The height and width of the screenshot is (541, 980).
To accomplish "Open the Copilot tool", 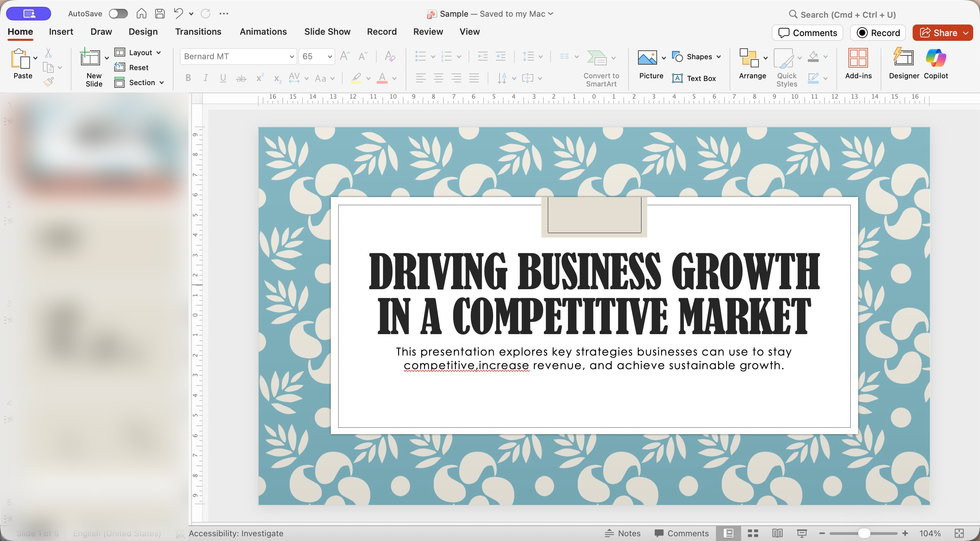I will tap(935, 59).
